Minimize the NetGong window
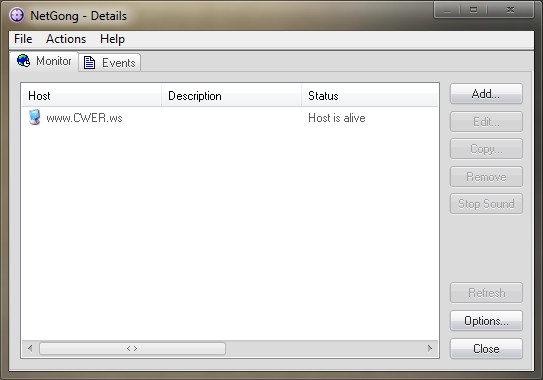 pos(447,10)
